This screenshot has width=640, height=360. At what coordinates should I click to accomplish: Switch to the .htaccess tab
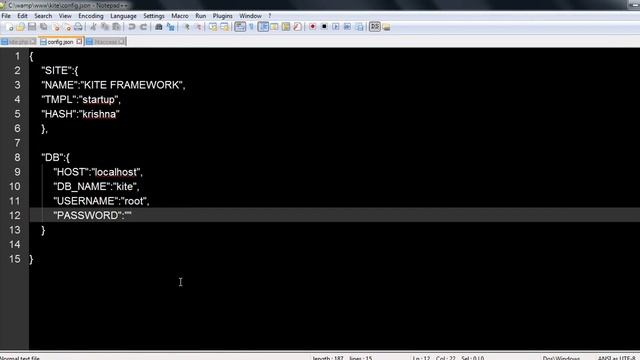click(105, 42)
